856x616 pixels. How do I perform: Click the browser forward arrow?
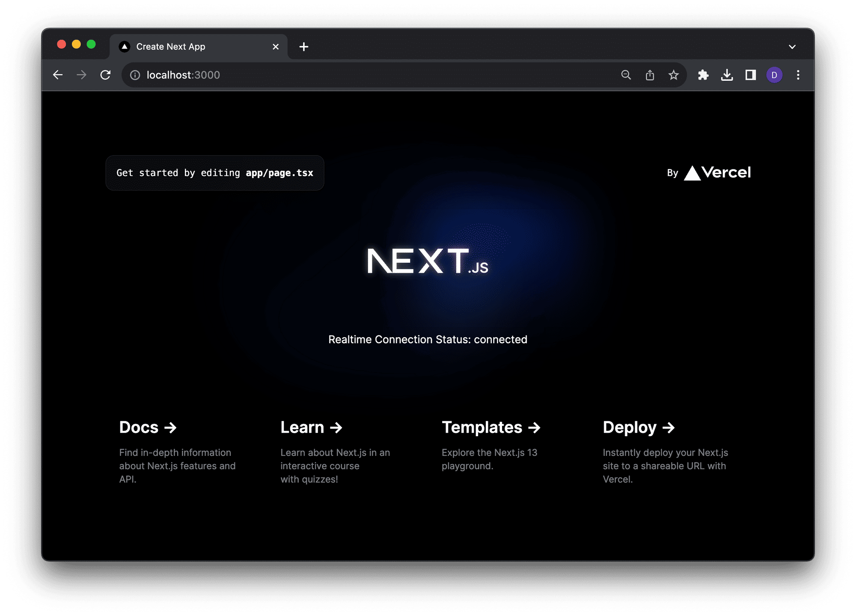coord(81,75)
